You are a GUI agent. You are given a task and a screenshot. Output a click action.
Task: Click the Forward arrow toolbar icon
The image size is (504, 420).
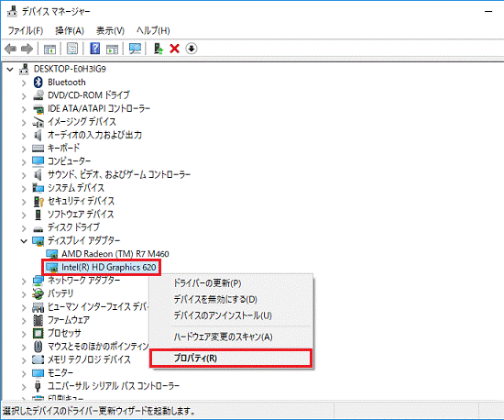[x=27, y=49]
